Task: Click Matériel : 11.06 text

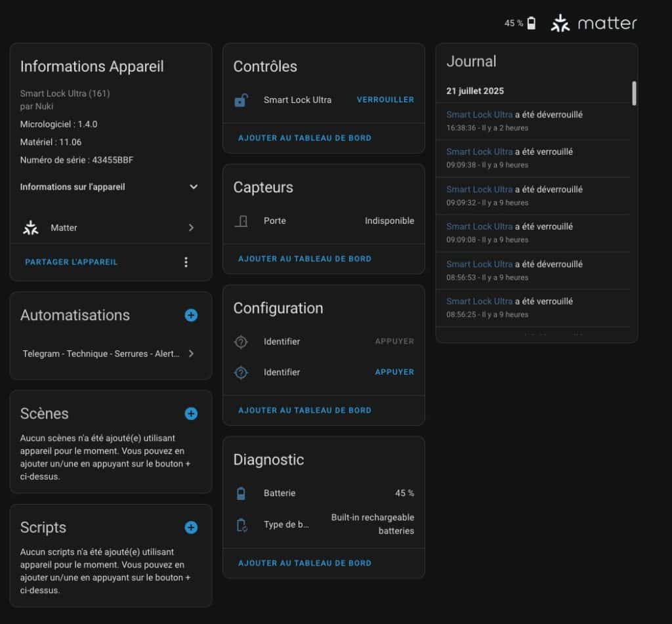Action: pos(51,142)
